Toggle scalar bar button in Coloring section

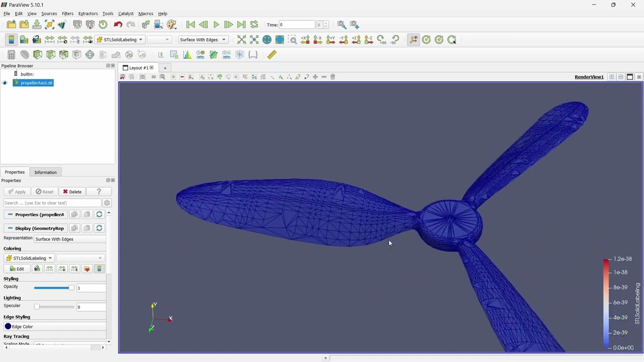coord(99,269)
